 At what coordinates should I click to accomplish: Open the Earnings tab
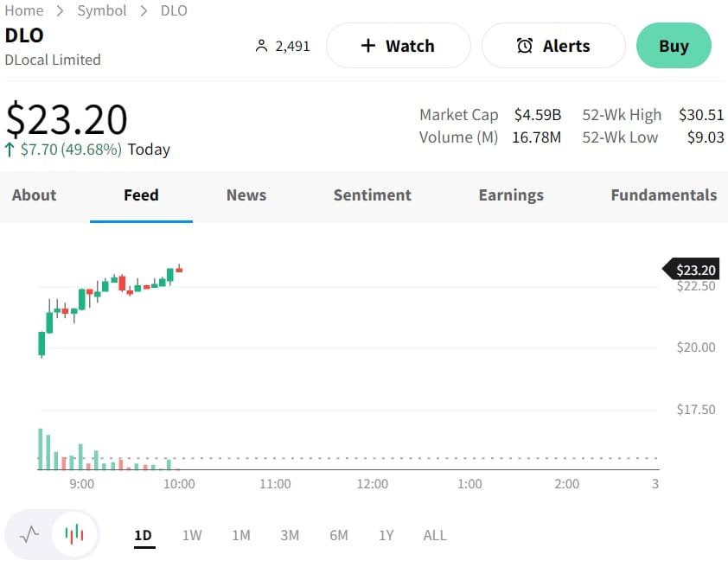[x=511, y=194]
